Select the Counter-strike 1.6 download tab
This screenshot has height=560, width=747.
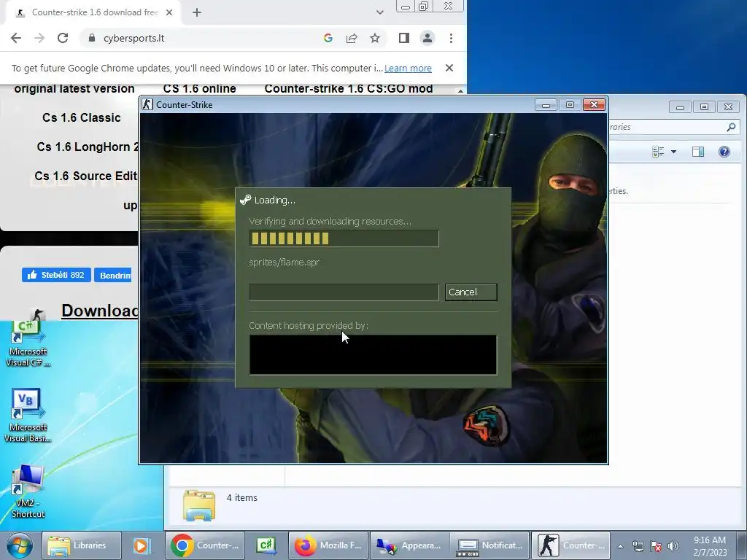tap(93, 12)
